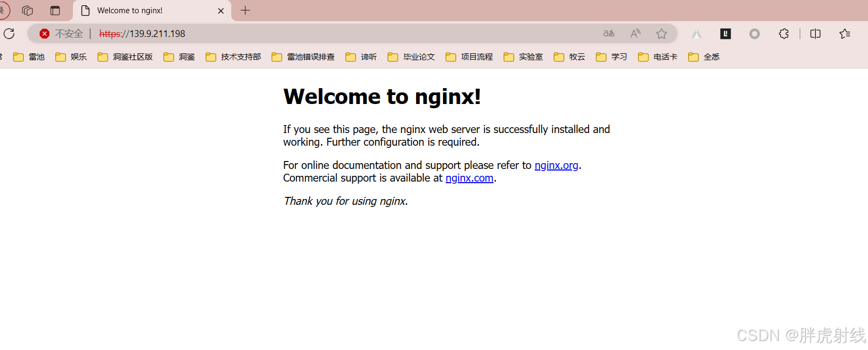Open the 学习 bookmarks folder
Viewport: 868px width, 350px height.
point(612,57)
